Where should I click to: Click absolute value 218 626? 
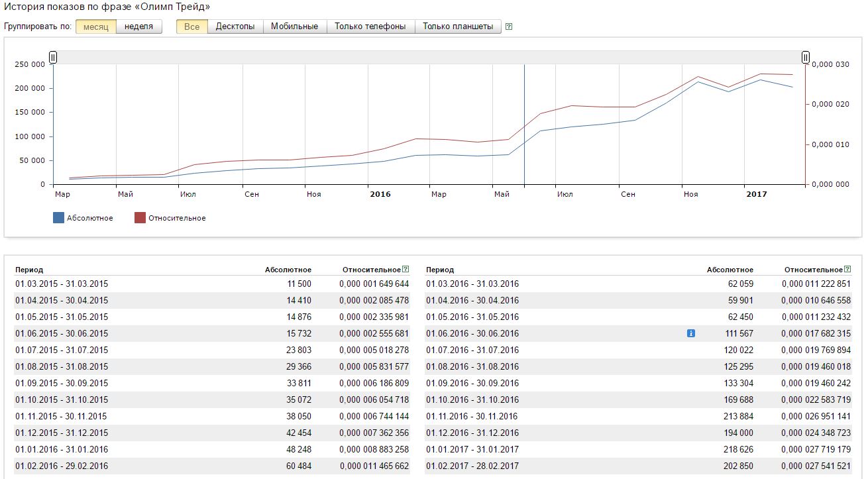(x=738, y=449)
